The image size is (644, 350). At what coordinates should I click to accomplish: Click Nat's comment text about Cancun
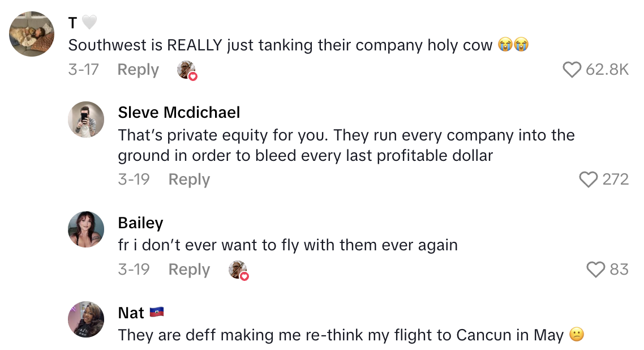click(x=341, y=335)
